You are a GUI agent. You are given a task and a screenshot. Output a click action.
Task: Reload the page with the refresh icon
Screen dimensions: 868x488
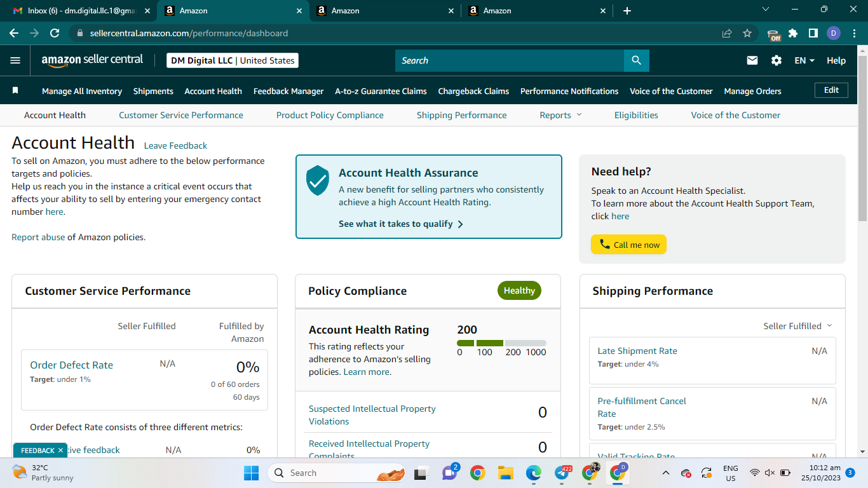(55, 33)
